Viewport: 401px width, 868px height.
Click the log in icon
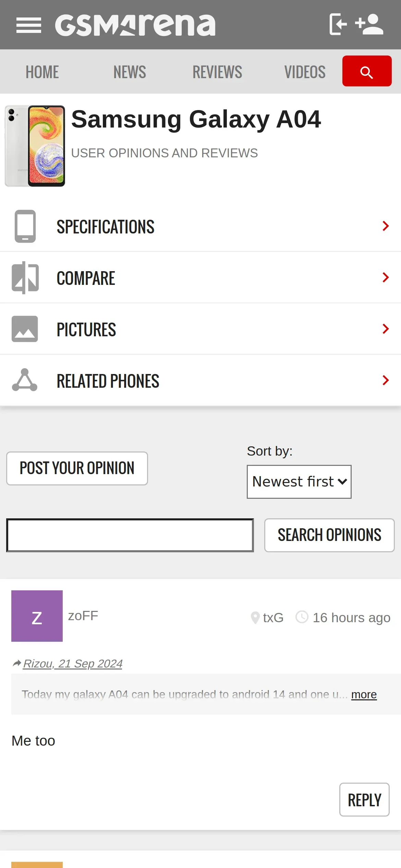click(x=338, y=24)
